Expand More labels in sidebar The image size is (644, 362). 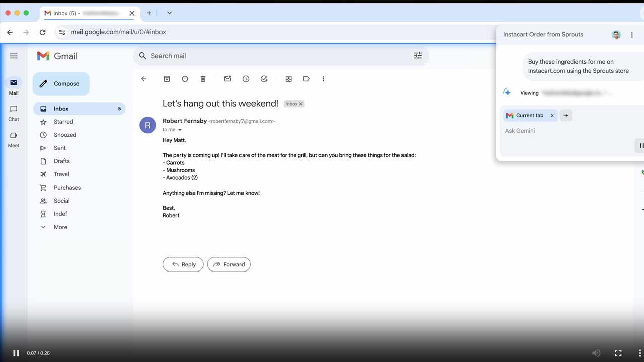tap(60, 227)
